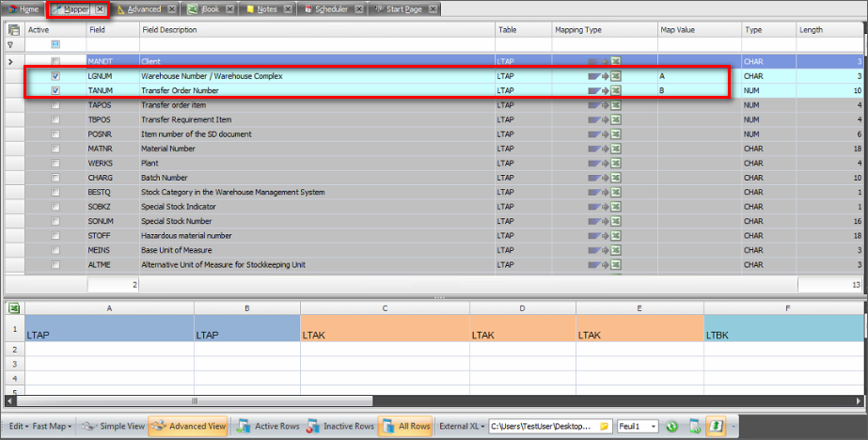
Task: Check the Active checkbox for TBPOS
Action: tap(55, 119)
